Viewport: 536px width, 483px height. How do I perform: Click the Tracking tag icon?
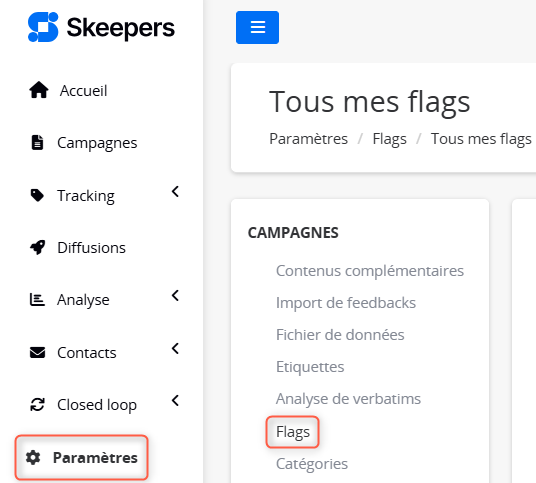coord(37,195)
